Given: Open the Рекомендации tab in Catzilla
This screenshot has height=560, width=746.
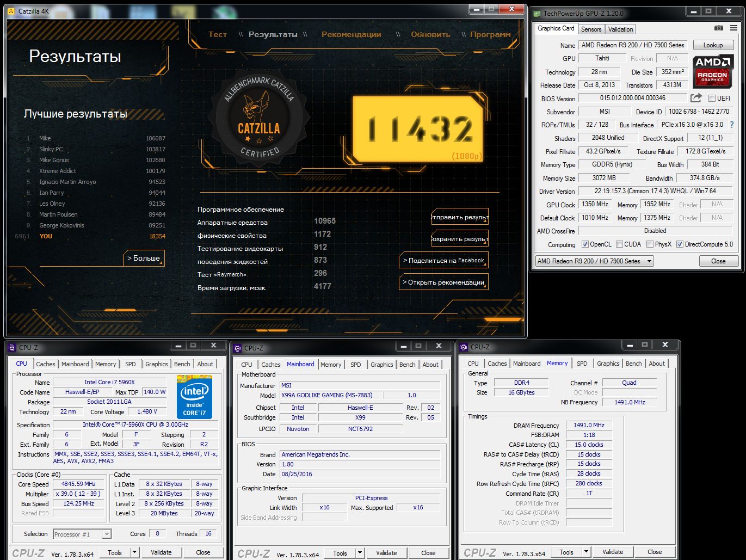Looking at the screenshot, I should (351, 34).
